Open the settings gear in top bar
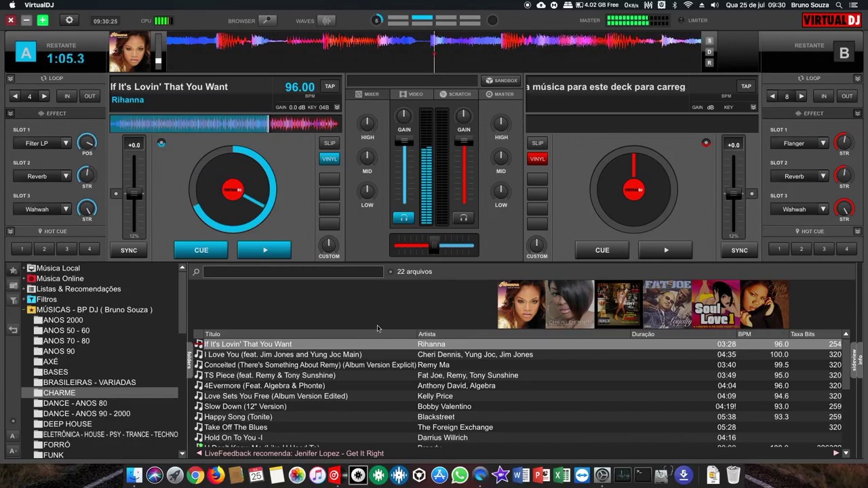 click(68, 21)
